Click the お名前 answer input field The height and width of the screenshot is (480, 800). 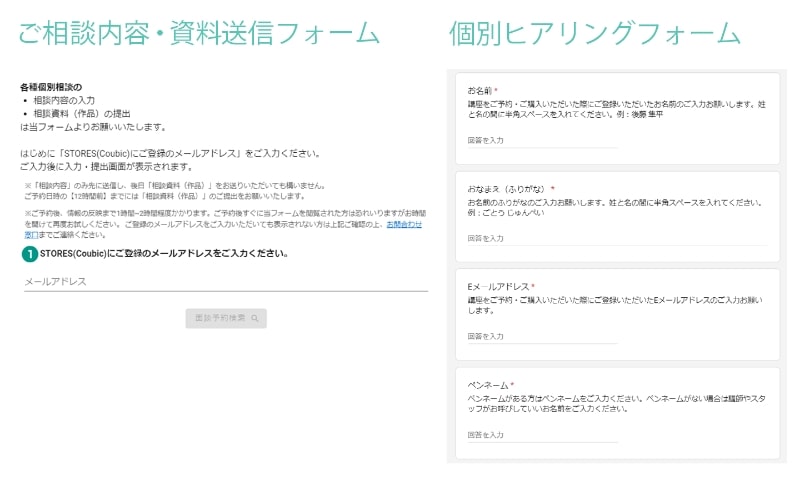coord(542,140)
